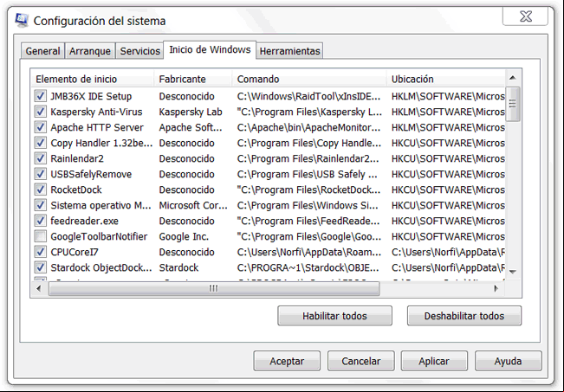Open the General tab
Image resolution: width=564 pixels, height=392 pixels.
click(x=42, y=51)
